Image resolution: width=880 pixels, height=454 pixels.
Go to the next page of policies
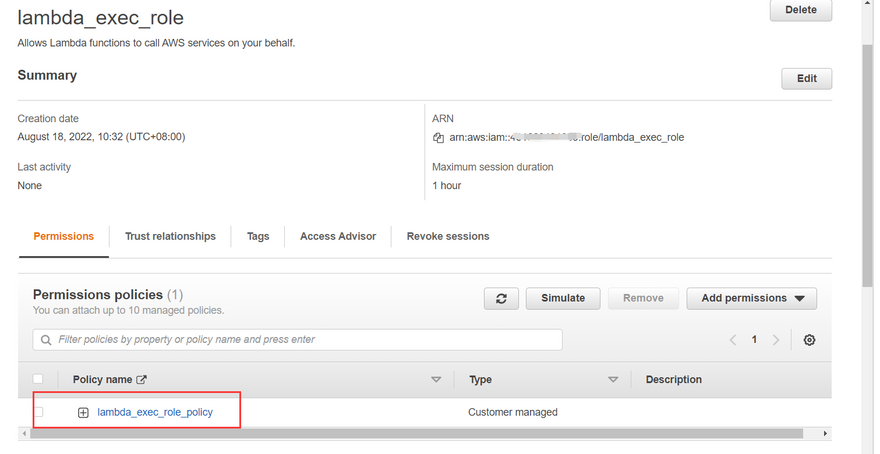[x=776, y=340]
